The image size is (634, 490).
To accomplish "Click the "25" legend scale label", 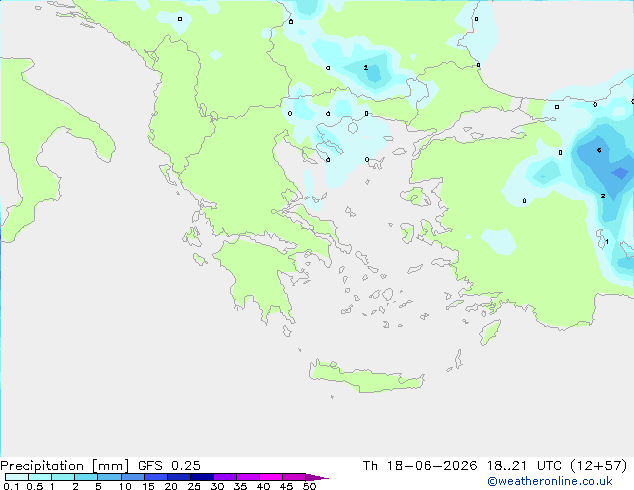I will pyautogui.click(x=194, y=486).
